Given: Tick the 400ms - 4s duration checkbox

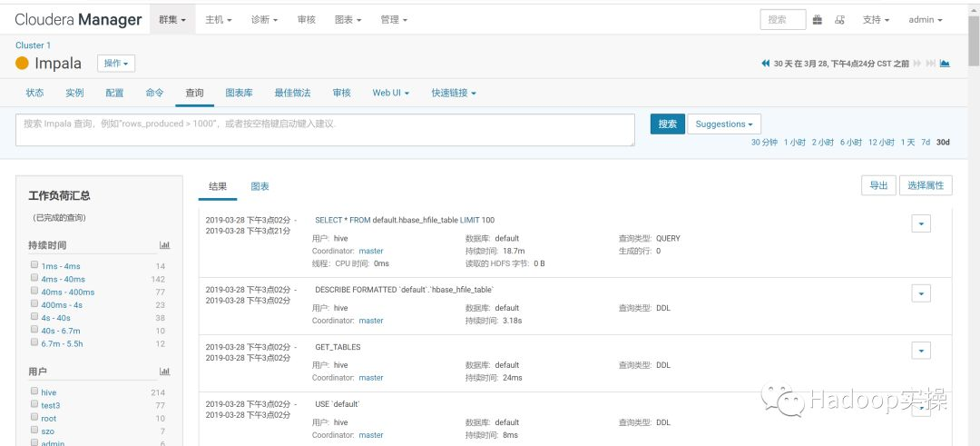Looking at the screenshot, I should click(34, 304).
